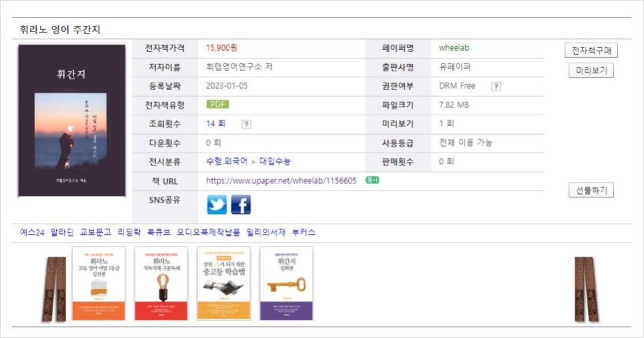Click the 휘간지 main book cover

coord(71,121)
